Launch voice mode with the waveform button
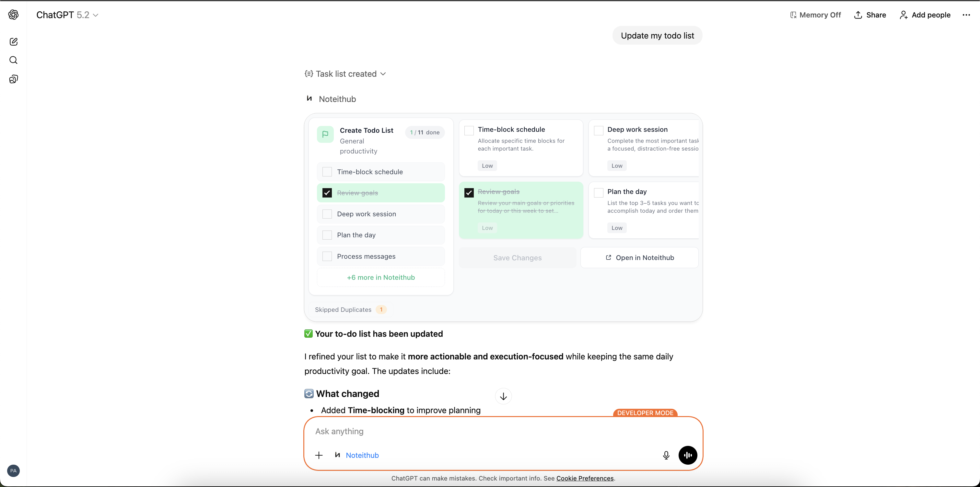This screenshot has height=487, width=980. 688,455
